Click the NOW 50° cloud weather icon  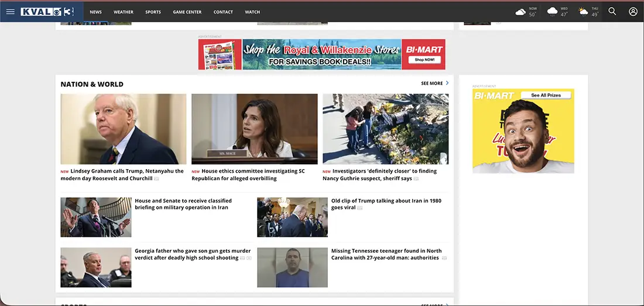point(520,12)
